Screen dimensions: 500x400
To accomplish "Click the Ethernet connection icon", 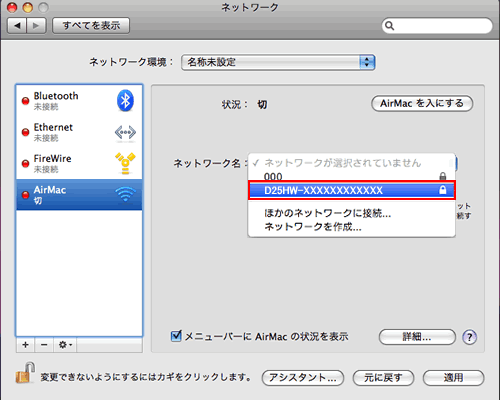I will pos(125,132).
